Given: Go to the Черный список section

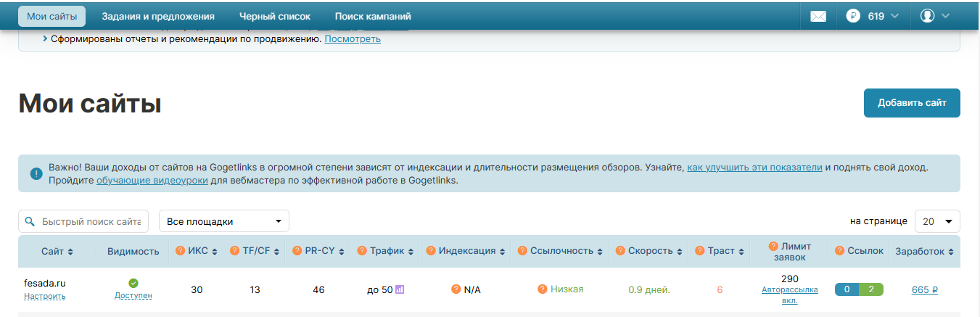Looking at the screenshot, I should 275,16.
